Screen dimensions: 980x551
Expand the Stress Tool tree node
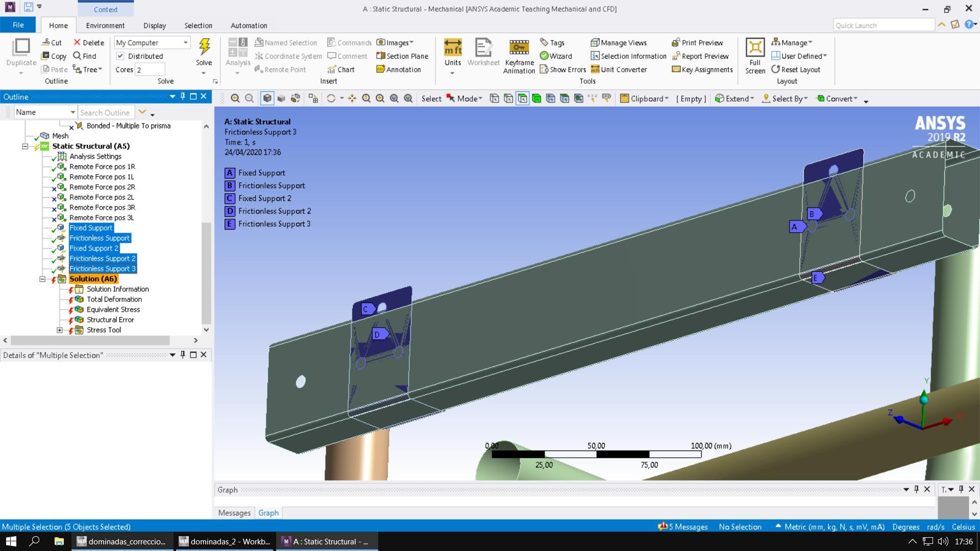click(60, 330)
